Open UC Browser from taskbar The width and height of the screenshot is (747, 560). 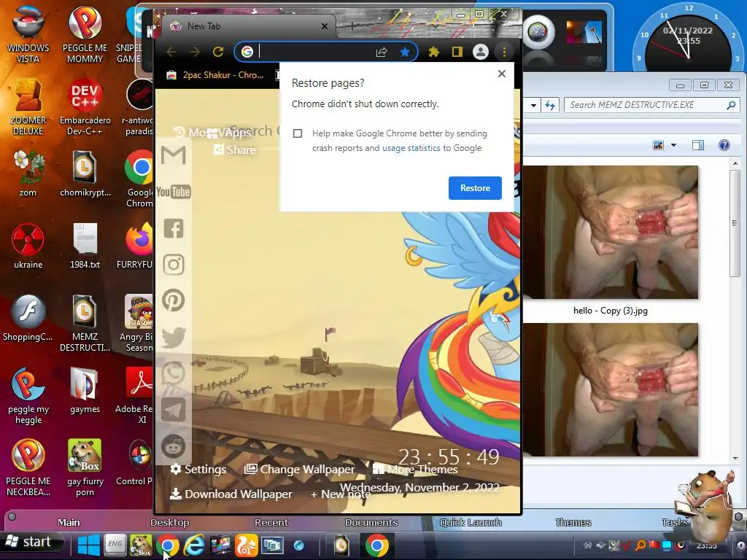247,545
